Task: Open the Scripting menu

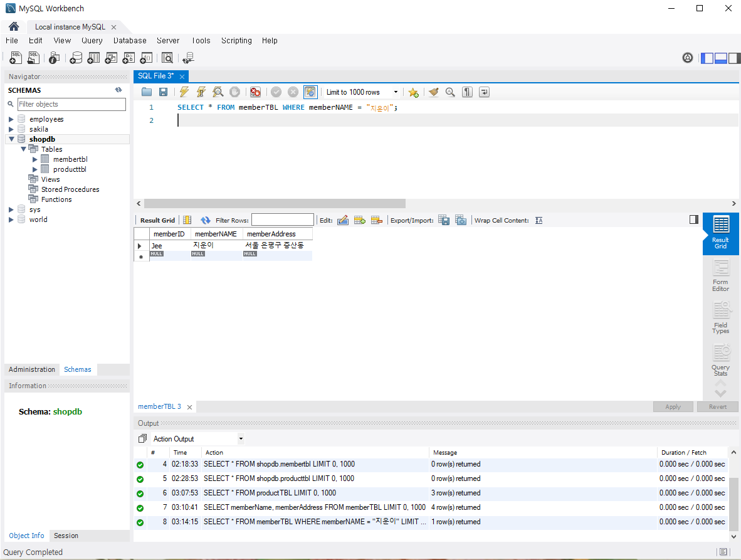Action: tap(236, 41)
